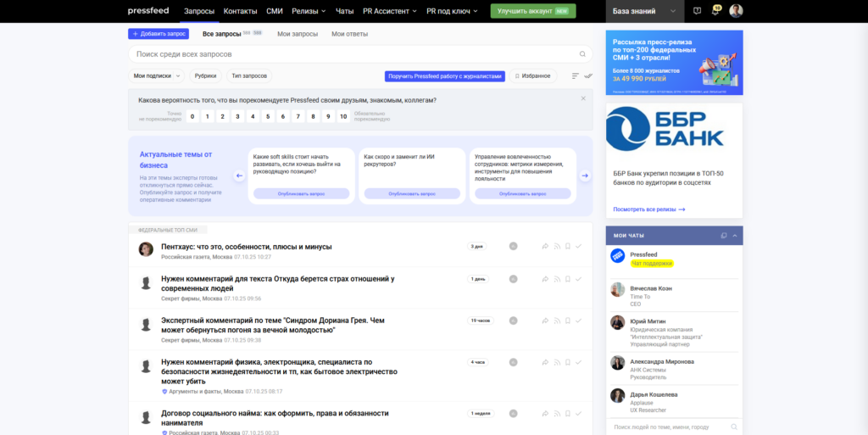Viewport: 868px width, 435px height.
Task: Bookmark the 'страх отношений' request
Action: (567, 279)
